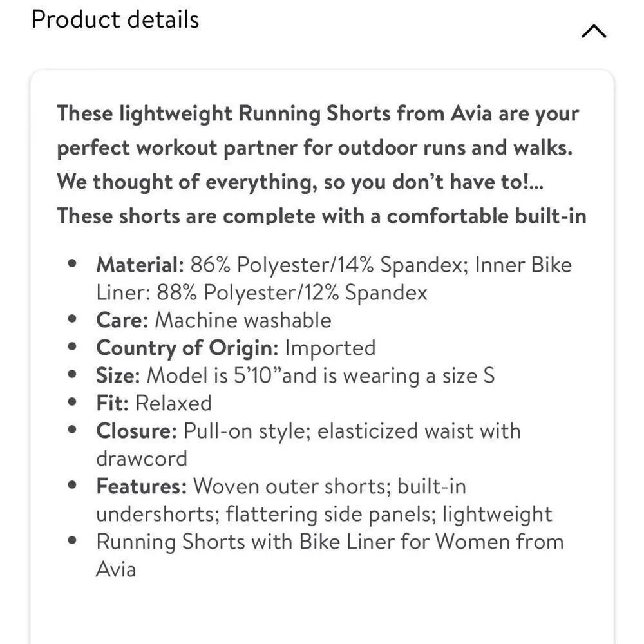Click the white details card panel

point(322,612)
